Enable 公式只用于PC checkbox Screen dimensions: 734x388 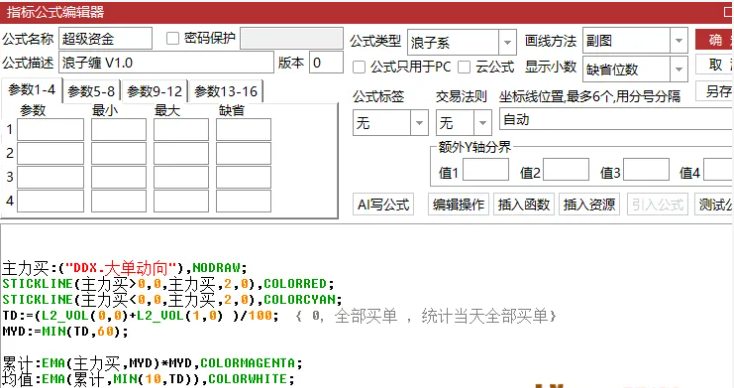click(359, 67)
